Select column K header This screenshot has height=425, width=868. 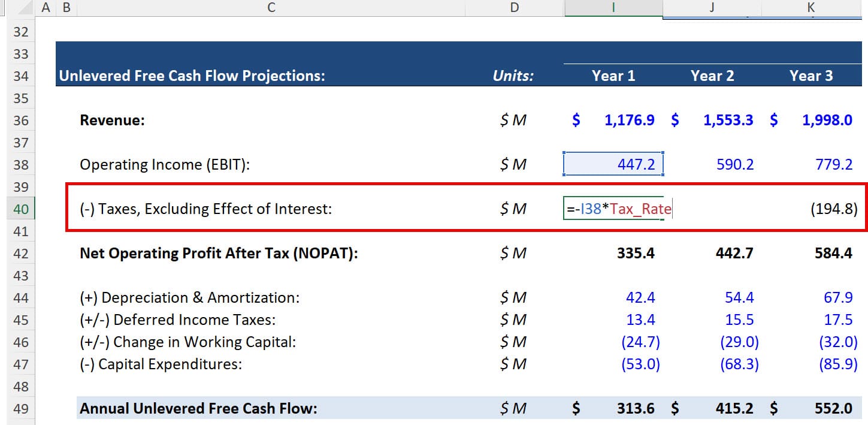click(x=810, y=7)
